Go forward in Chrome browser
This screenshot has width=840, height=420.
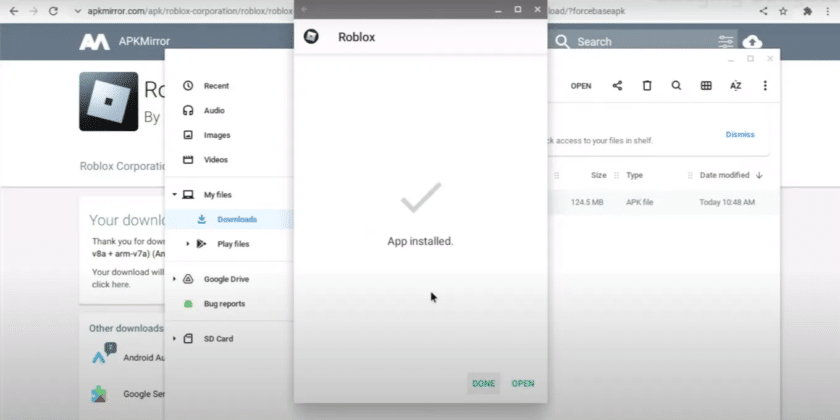[33, 11]
